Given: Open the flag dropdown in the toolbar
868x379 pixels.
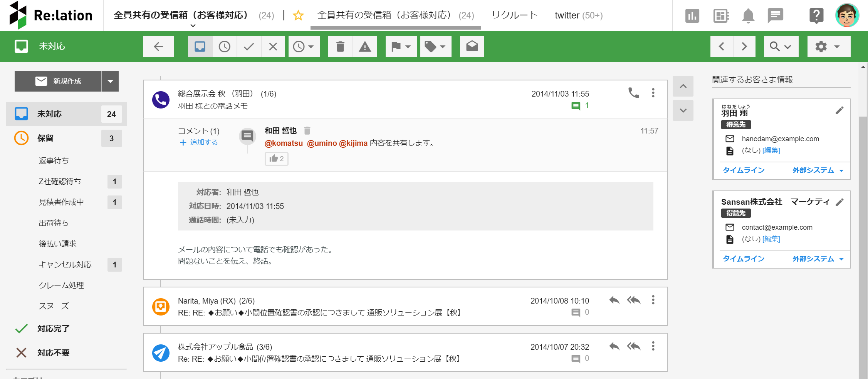Looking at the screenshot, I should pos(401,47).
